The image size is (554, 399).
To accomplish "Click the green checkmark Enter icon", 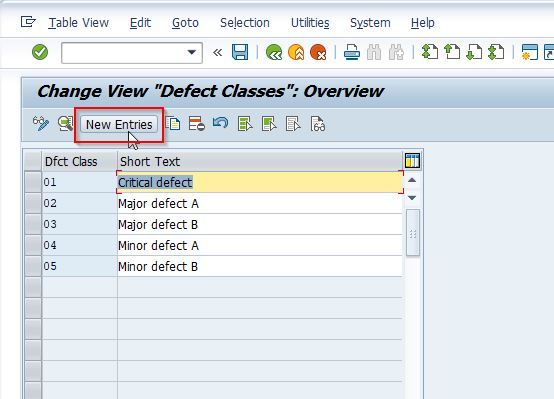I will point(40,52).
